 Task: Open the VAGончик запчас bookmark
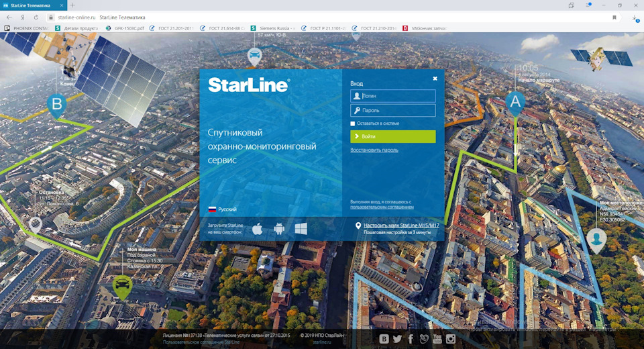point(425,28)
